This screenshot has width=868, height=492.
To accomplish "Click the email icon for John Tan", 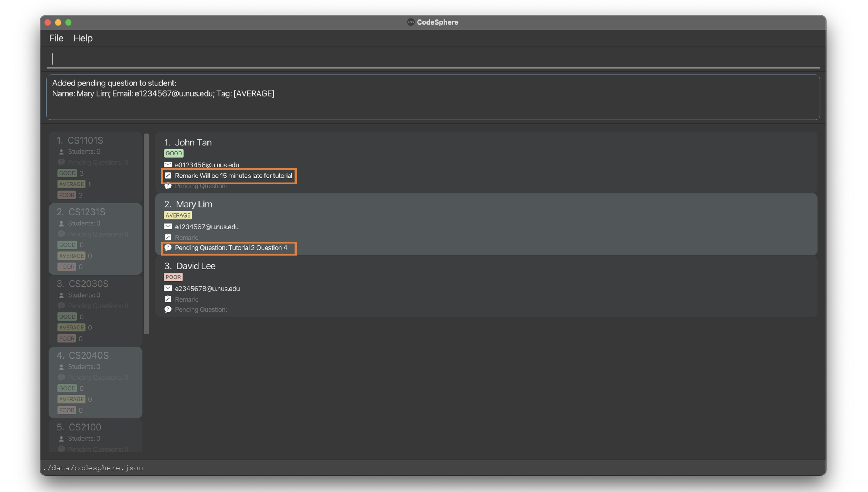I will click(168, 165).
